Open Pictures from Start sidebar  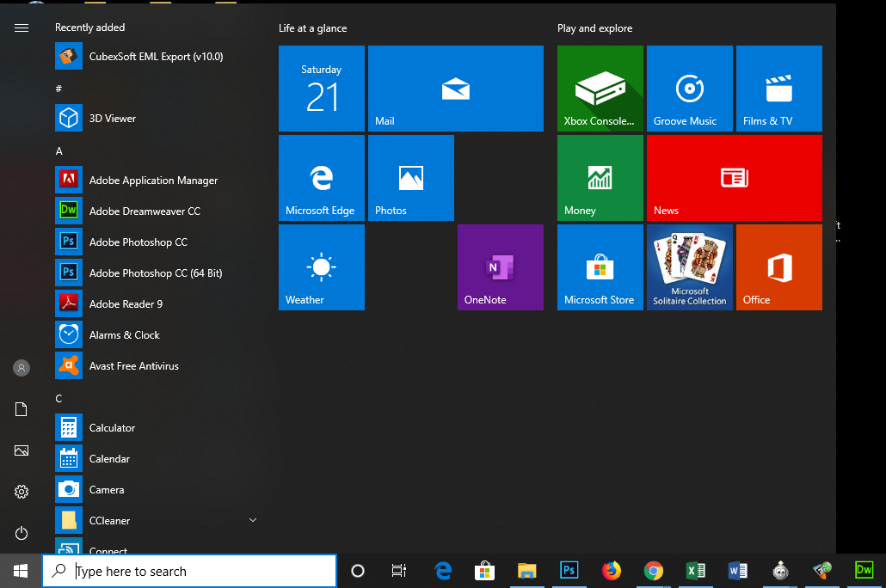22,450
